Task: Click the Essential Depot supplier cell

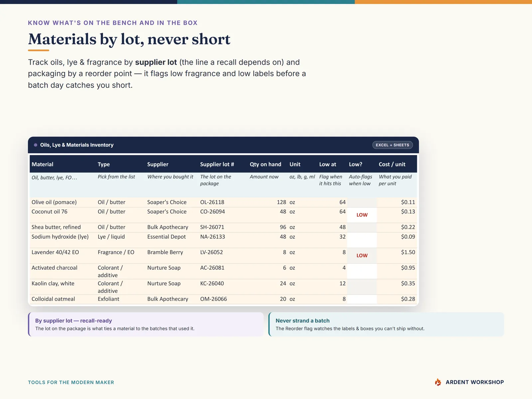Action: (x=167, y=237)
